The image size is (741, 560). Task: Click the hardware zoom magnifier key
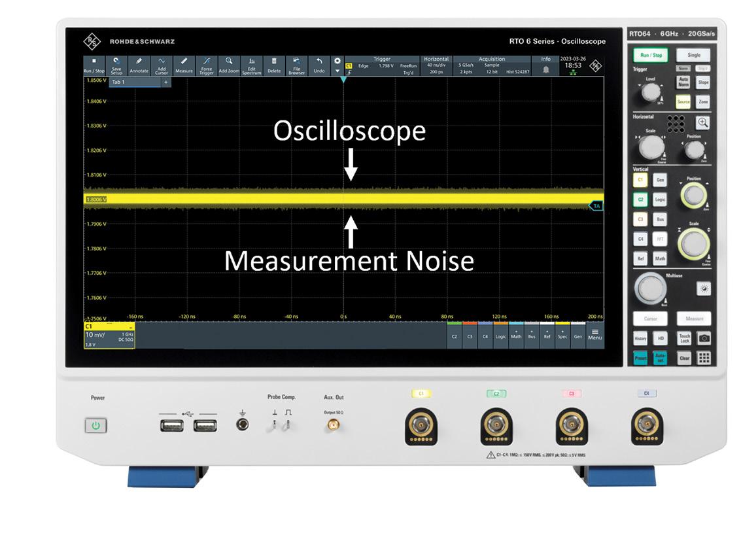(702, 123)
